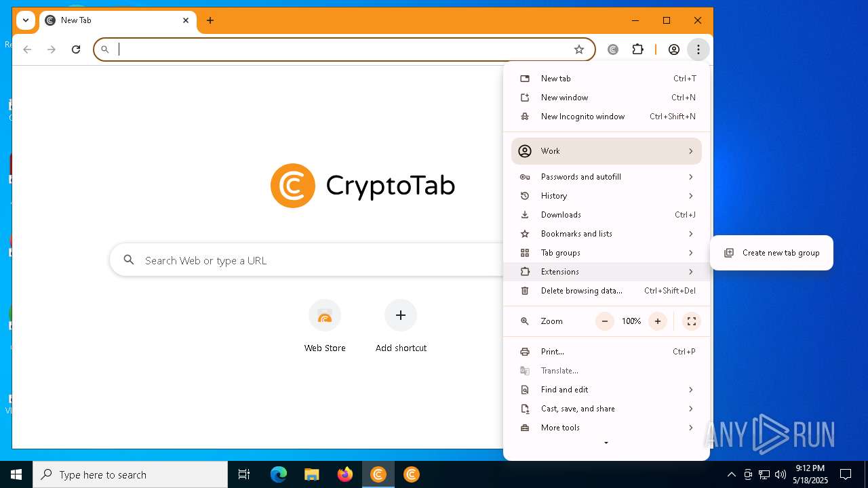Launch Microsoft Edge from the taskbar
Screen dimensions: 868x488
279,474
